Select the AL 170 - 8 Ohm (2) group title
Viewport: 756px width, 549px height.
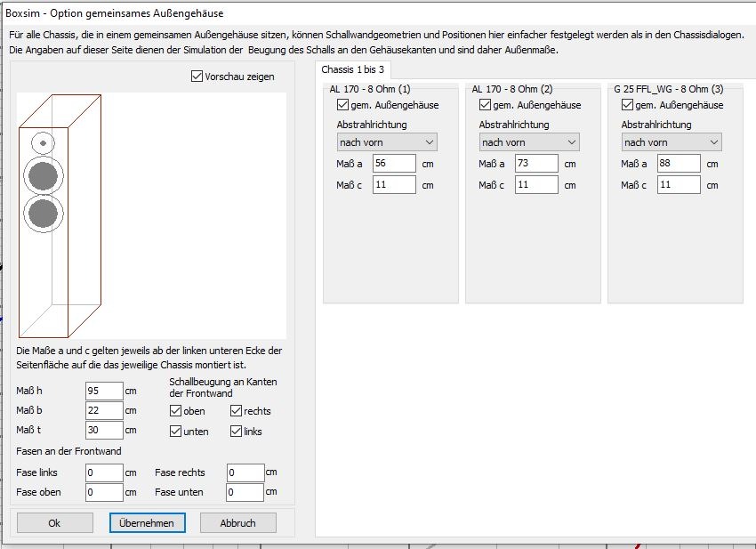click(x=512, y=89)
